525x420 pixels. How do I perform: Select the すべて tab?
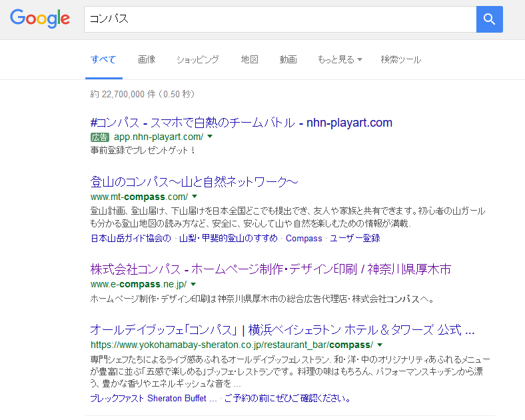point(103,59)
